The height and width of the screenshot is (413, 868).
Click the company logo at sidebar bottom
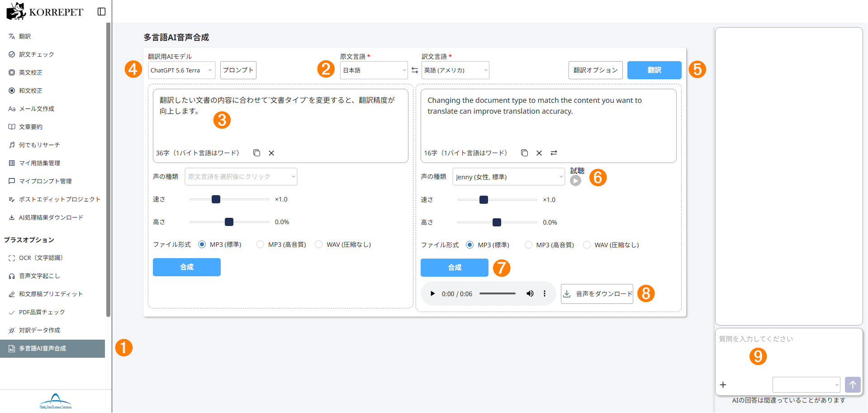click(56, 401)
